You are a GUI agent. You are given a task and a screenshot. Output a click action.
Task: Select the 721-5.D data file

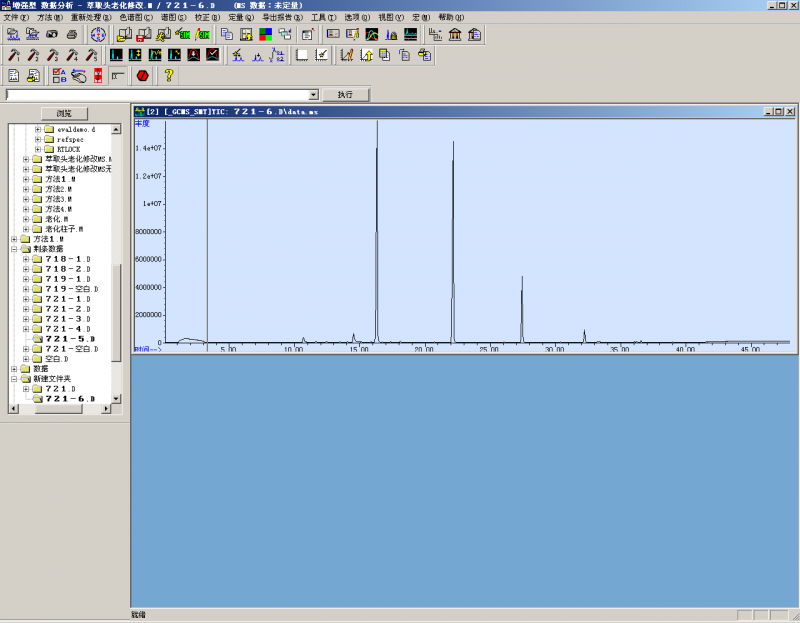coord(68,339)
